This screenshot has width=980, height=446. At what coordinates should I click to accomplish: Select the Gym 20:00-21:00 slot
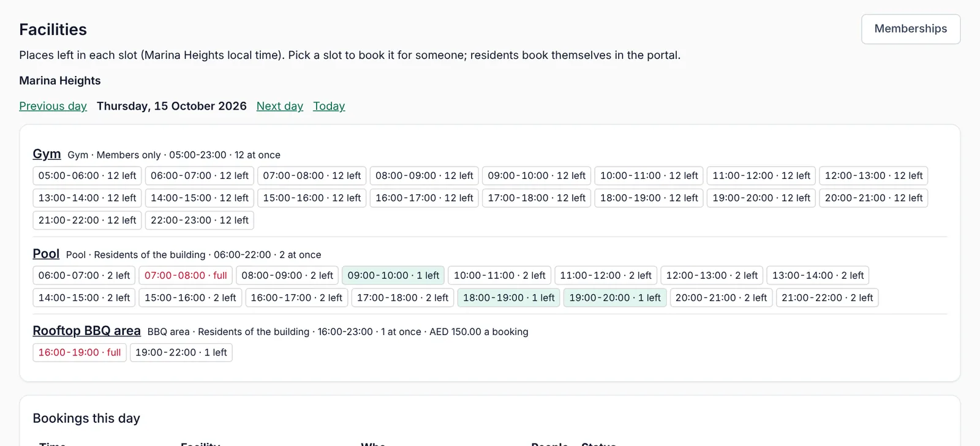(x=873, y=198)
